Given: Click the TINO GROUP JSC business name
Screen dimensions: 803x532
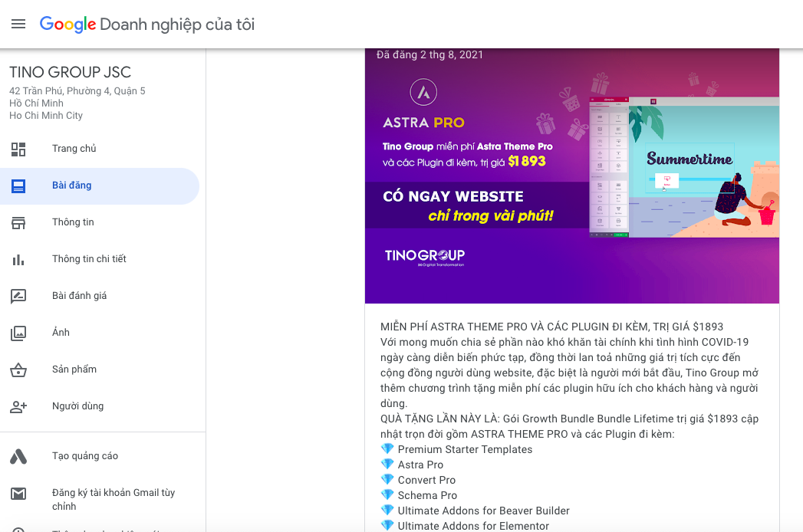Looking at the screenshot, I should (70, 72).
